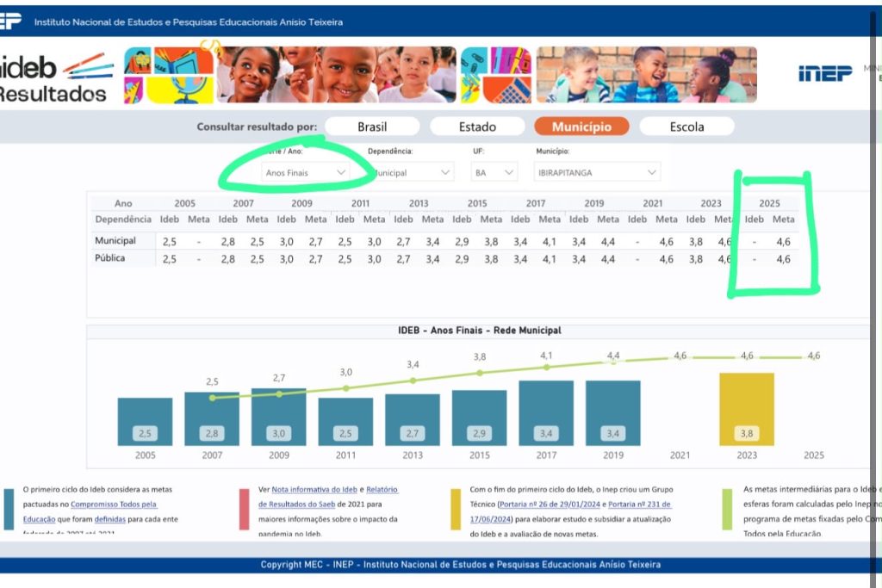Click the 2017 bar showing 3,4
The height and width of the screenshot is (588, 882).
[546, 413]
